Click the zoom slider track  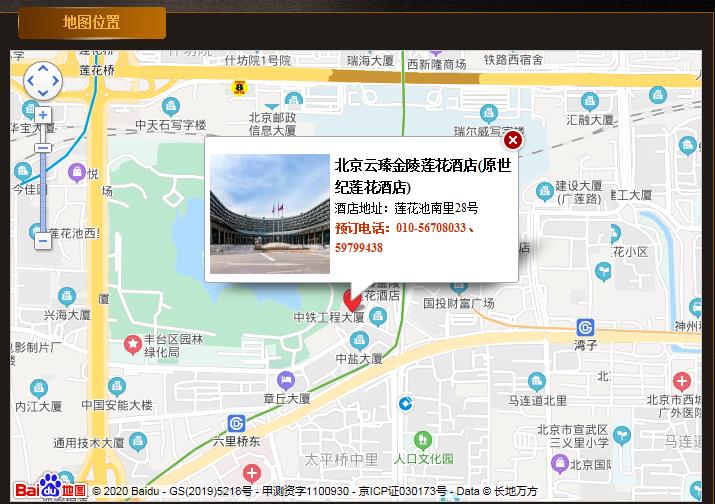[43, 192]
